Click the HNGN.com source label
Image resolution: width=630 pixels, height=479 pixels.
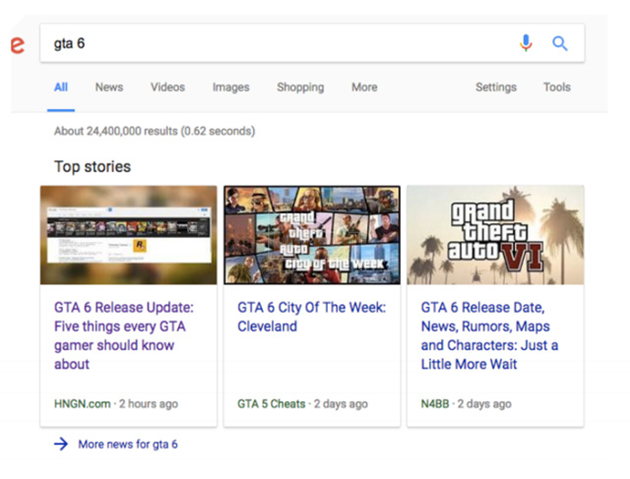[82, 403]
